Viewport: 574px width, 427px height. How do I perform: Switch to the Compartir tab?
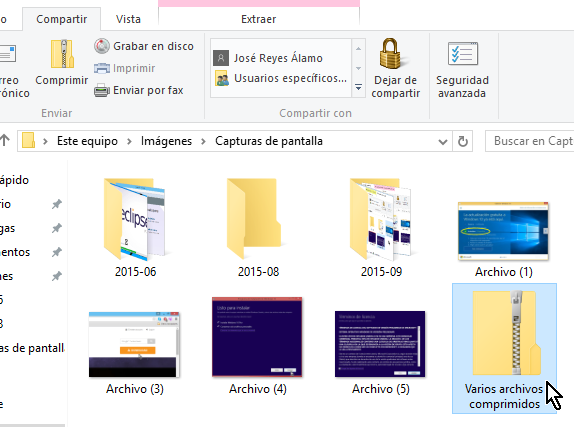pos(62,19)
